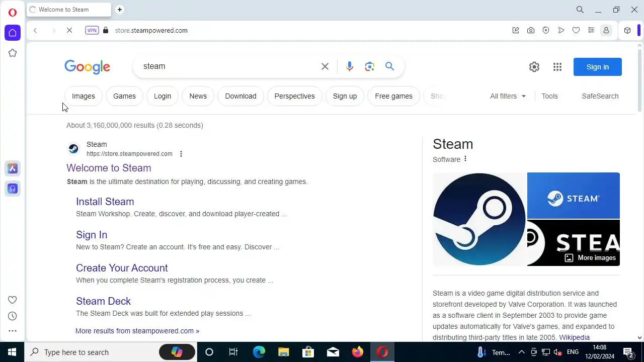View the blue STEAM banner image
Viewport: 644px width, 362px height.
[x=574, y=196]
